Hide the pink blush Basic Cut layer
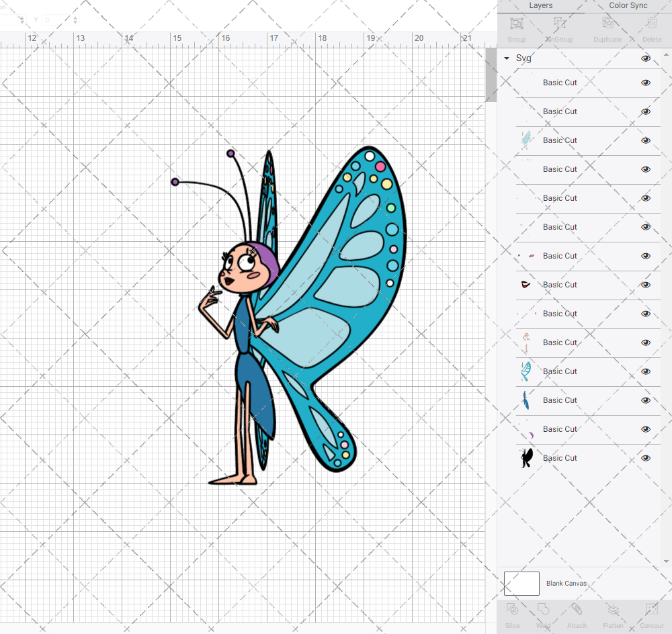Screen dimensions: 672x634 point(646,256)
